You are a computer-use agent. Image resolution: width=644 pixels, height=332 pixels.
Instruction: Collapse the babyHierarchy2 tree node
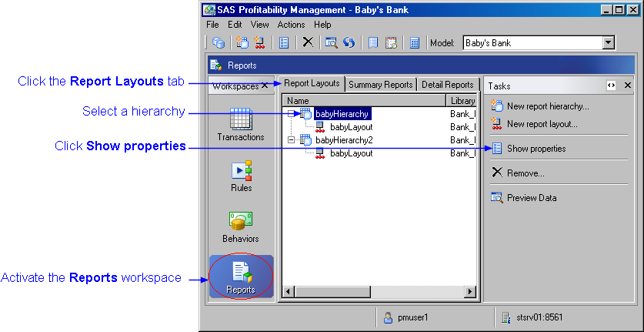click(291, 140)
